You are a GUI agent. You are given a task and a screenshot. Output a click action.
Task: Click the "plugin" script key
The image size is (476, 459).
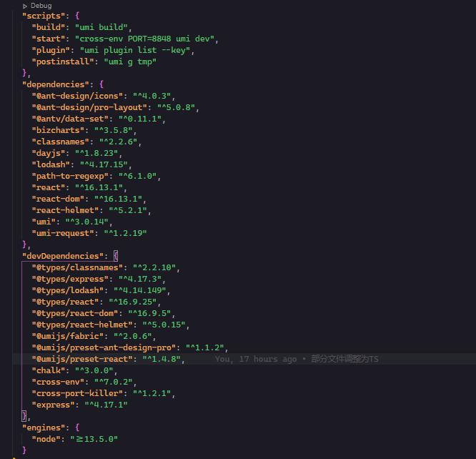coord(51,50)
